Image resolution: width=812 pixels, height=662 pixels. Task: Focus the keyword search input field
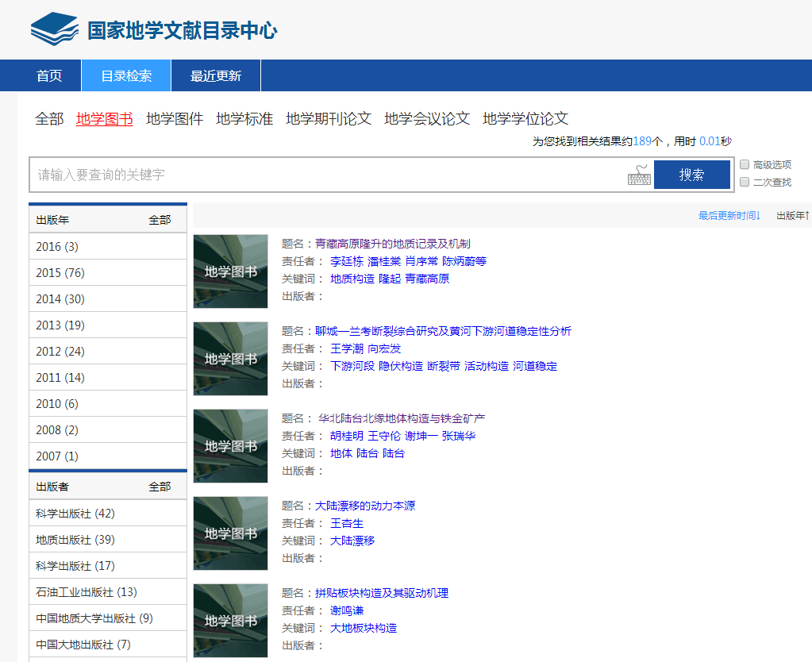point(325,175)
